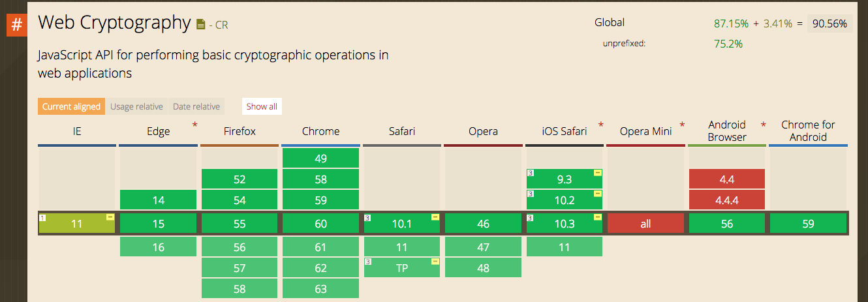Click the CR status link
The width and height of the screenshot is (868, 302).
(222, 26)
